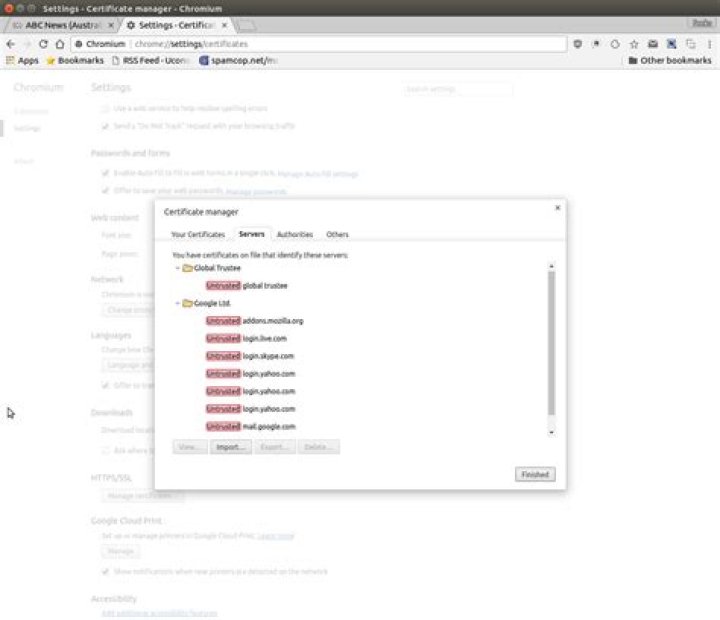The width and height of the screenshot is (720, 620).
Task: Open the home page via house icon
Action: (60, 44)
